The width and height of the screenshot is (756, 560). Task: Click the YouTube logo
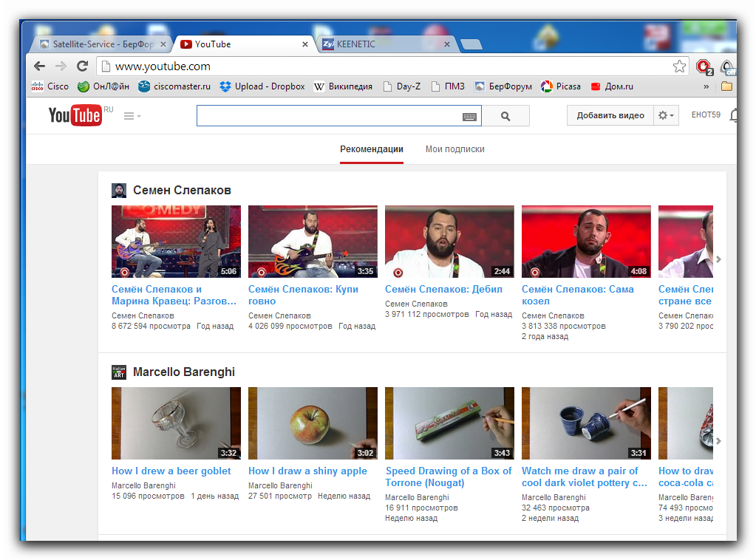[x=75, y=115]
